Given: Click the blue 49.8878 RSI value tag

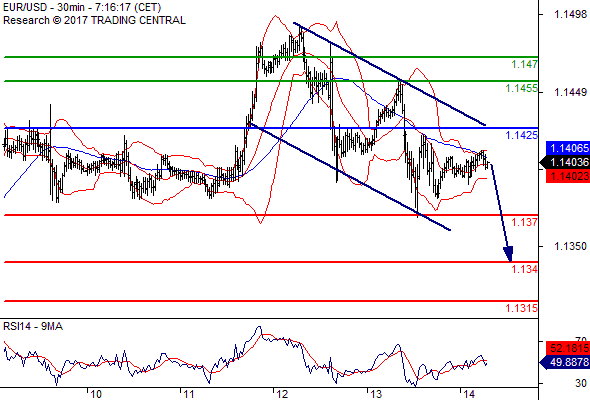Looking at the screenshot, I should pyautogui.click(x=565, y=362).
